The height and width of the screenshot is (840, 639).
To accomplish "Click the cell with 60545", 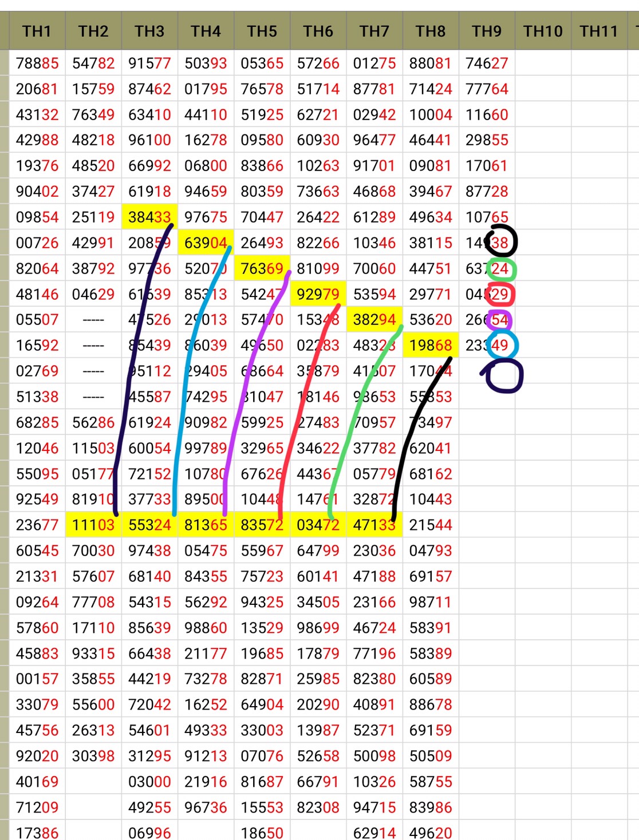I will [x=37, y=550].
